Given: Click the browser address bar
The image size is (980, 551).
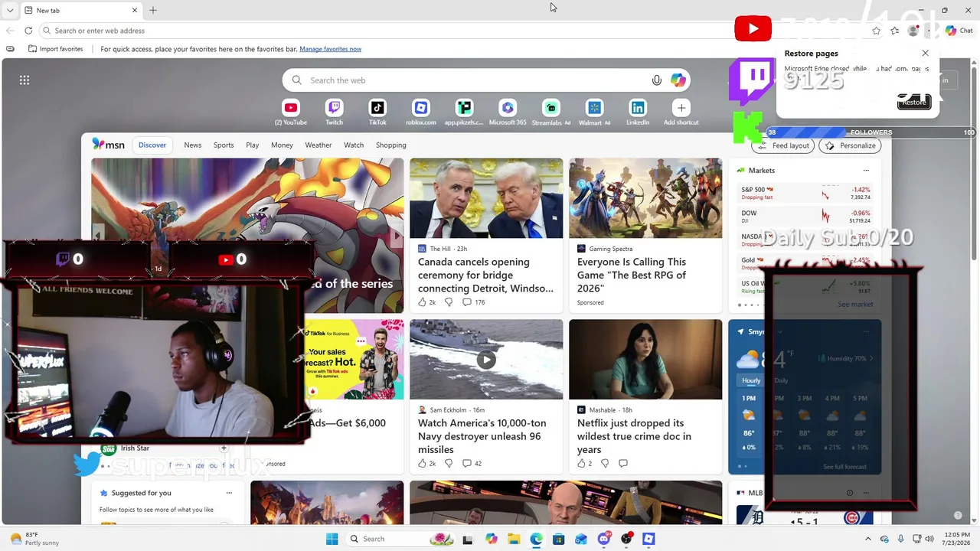Looking at the screenshot, I should [452, 31].
